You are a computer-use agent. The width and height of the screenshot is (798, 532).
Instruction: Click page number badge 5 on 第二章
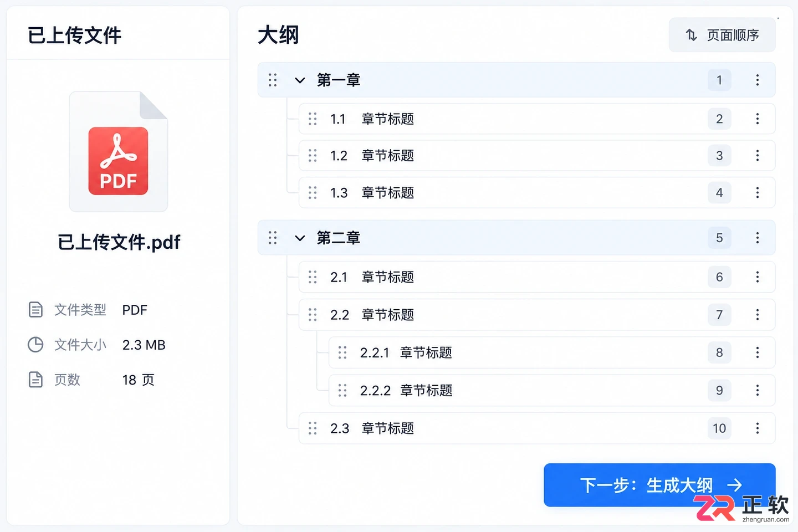(719, 238)
